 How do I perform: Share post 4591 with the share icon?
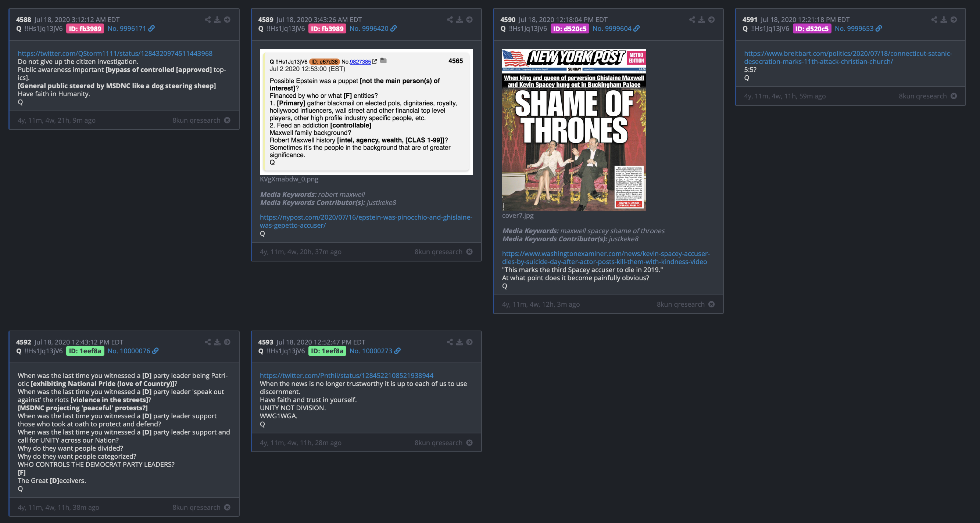(934, 19)
